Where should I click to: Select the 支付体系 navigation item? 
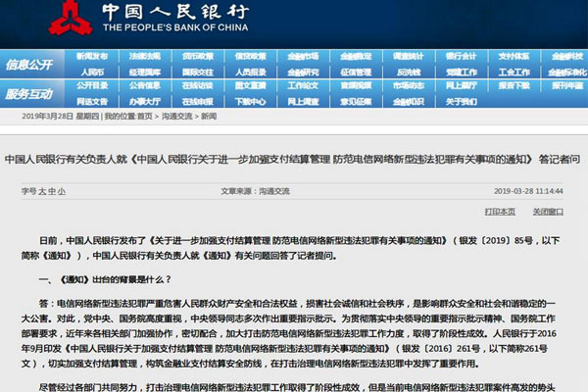(514, 56)
